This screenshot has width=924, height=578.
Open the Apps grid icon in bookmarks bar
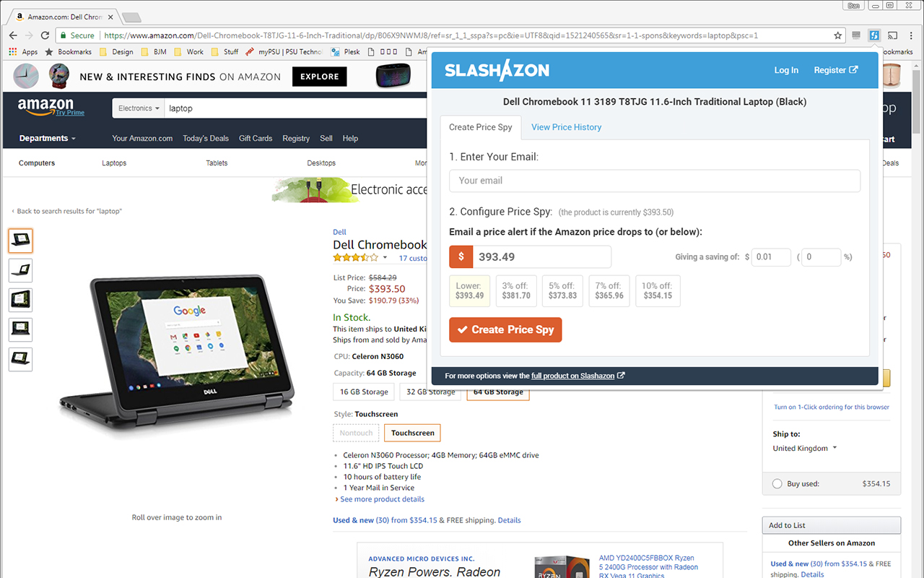tap(12, 52)
